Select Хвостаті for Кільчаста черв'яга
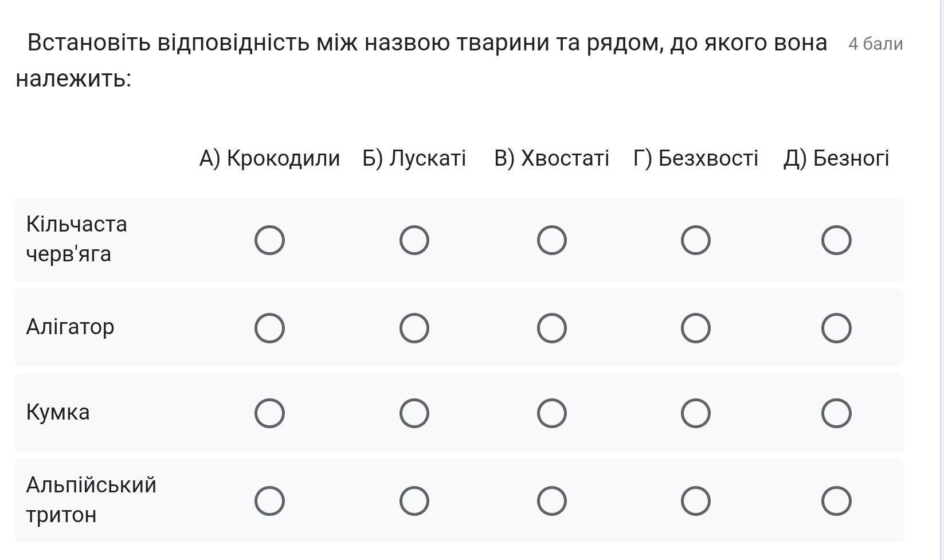The width and height of the screenshot is (944, 560). [x=552, y=240]
